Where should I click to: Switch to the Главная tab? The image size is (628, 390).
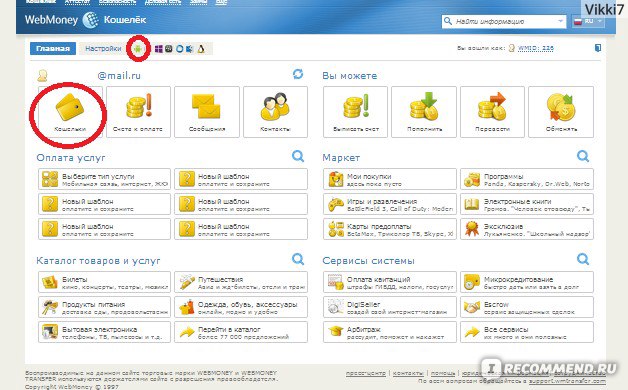click(x=53, y=48)
